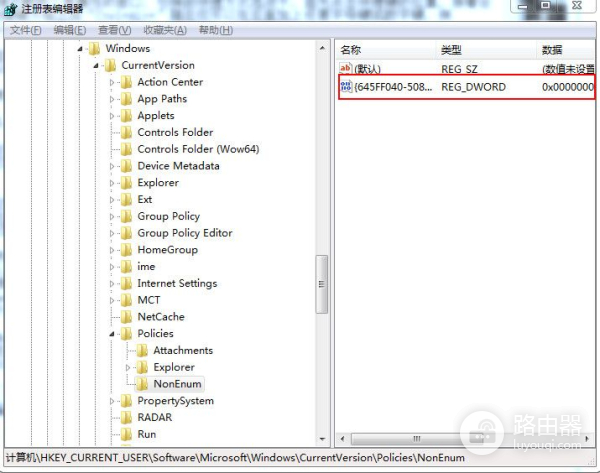Click the (默认) string value icon

point(346,69)
